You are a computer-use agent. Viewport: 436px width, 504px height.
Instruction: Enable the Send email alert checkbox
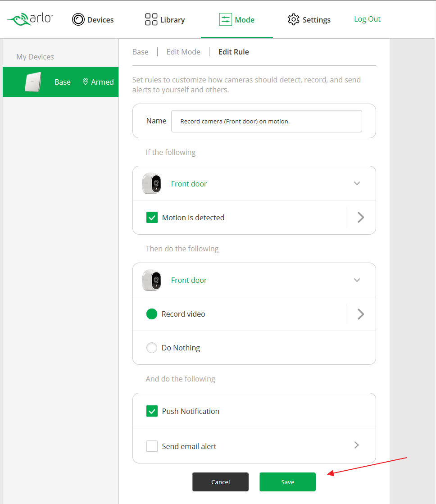152,446
